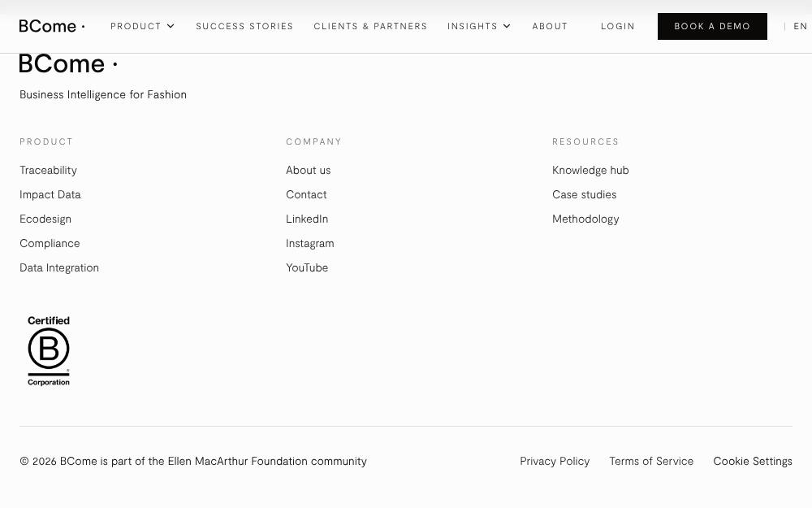Open the Knowledge hub link
Image resolution: width=812 pixels, height=508 pixels.
[x=590, y=170]
